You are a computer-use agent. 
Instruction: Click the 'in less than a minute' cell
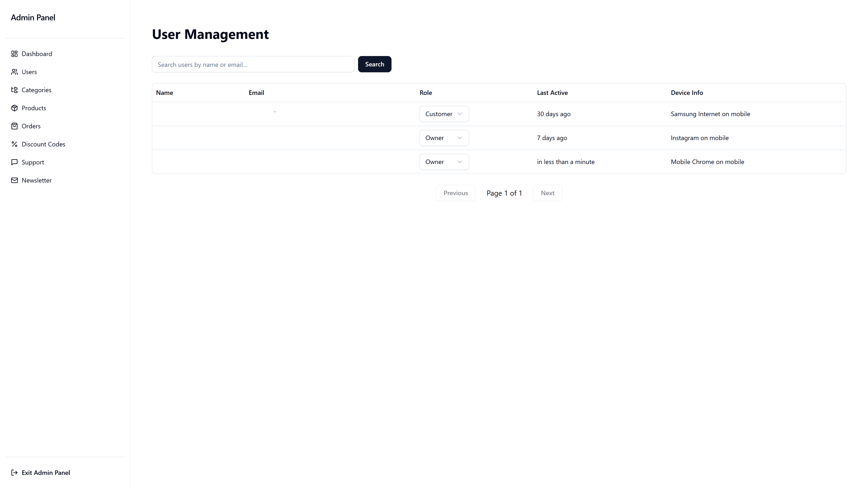[x=566, y=162]
